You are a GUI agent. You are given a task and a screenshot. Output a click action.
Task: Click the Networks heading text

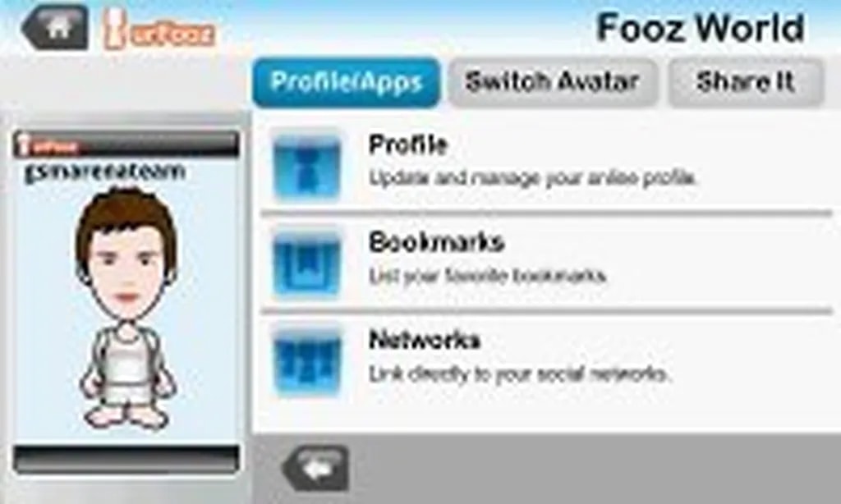click(425, 340)
